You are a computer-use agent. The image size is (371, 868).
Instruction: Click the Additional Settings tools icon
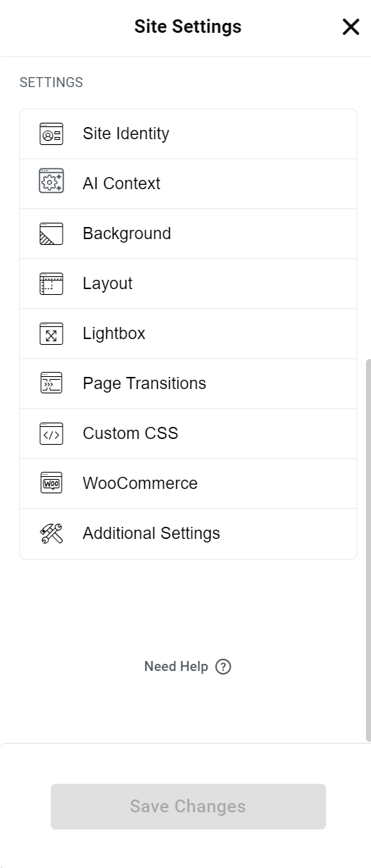click(x=51, y=534)
